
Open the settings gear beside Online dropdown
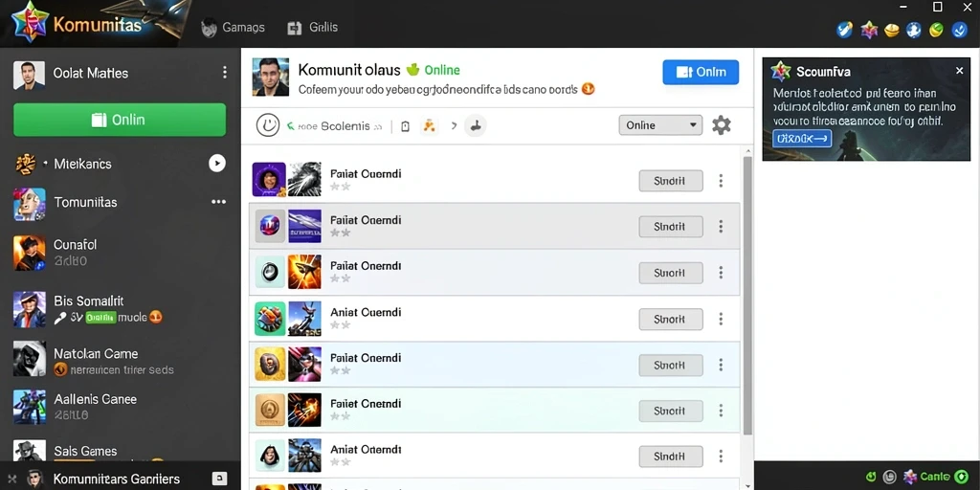(x=722, y=125)
